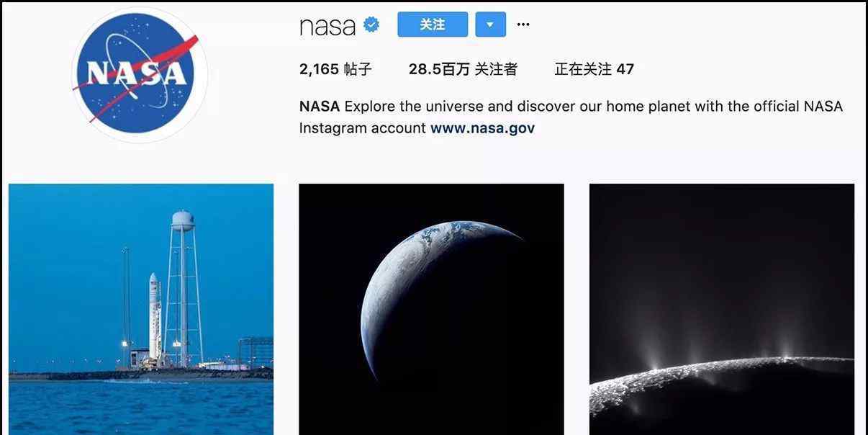Viewport: 868px width, 435px height.
Task: Click the blue verified badge
Action: [x=371, y=25]
